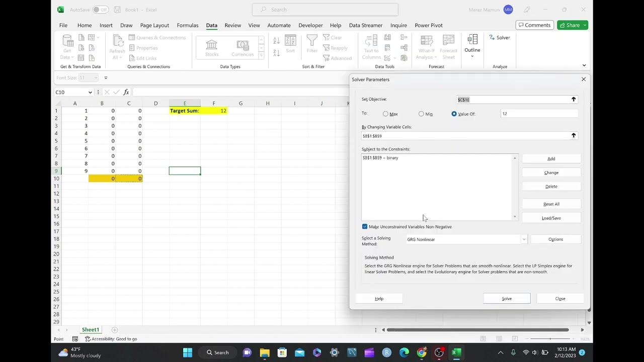Open the Share button dropdown
Screen dimensions: 644x362
click(585, 25)
